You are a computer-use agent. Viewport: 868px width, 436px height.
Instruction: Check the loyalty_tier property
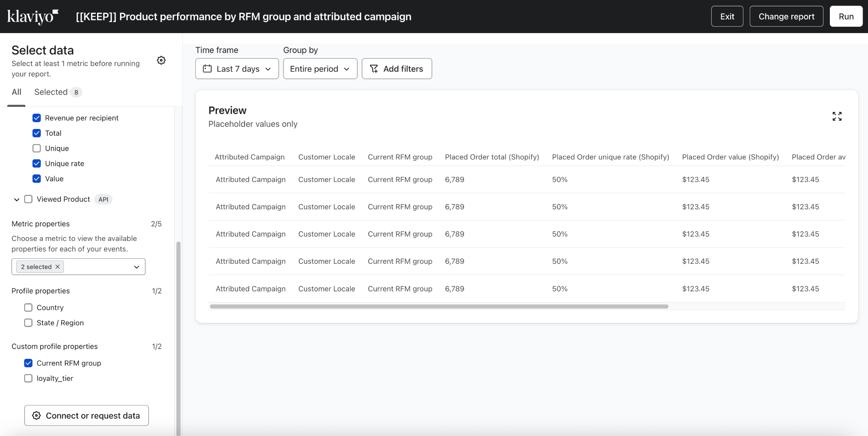pos(28,378)
